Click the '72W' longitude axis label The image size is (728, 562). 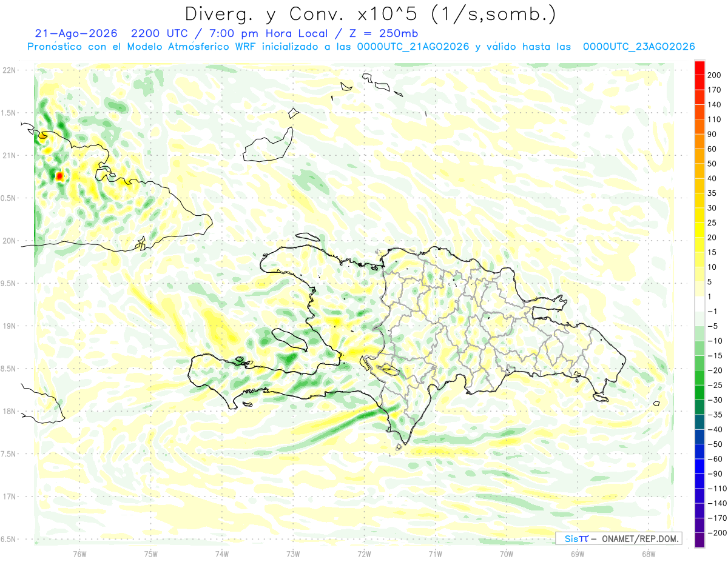coord(364,554)
